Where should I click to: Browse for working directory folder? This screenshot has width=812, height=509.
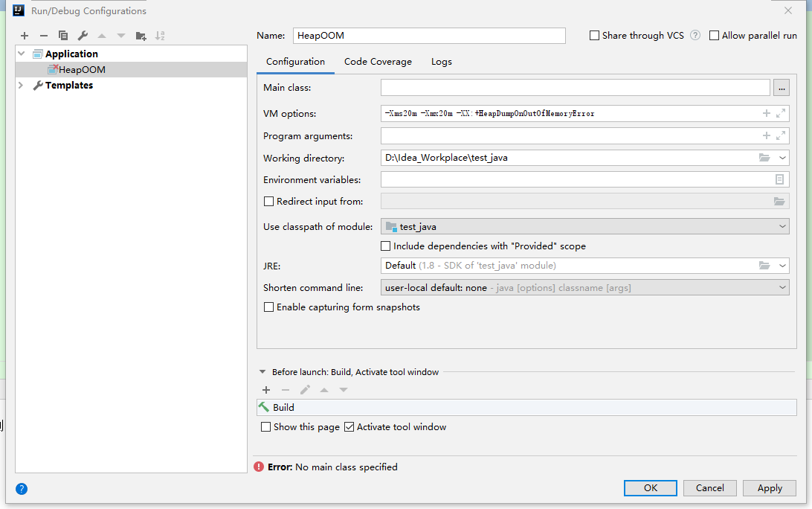tap(764, 158)
